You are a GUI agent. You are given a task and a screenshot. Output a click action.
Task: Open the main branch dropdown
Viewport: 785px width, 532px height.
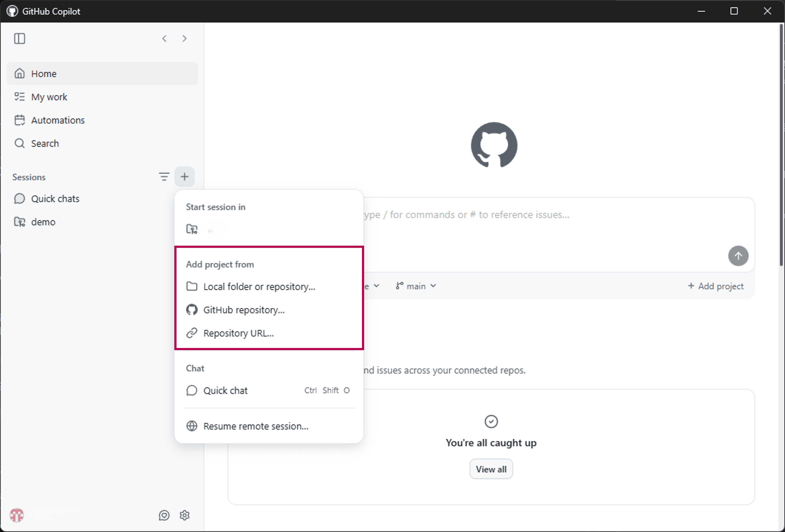click(416, 286)
